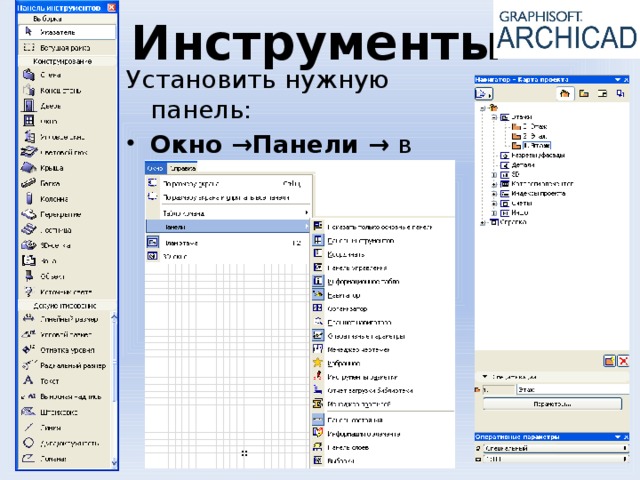Click the new folder icon beside red X

(x=609, y=361)
